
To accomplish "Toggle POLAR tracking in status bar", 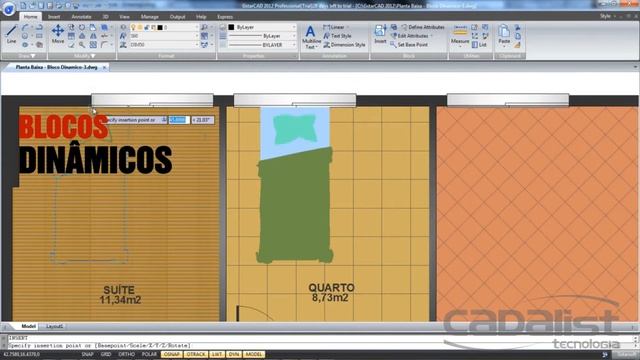I will [149, 354].
